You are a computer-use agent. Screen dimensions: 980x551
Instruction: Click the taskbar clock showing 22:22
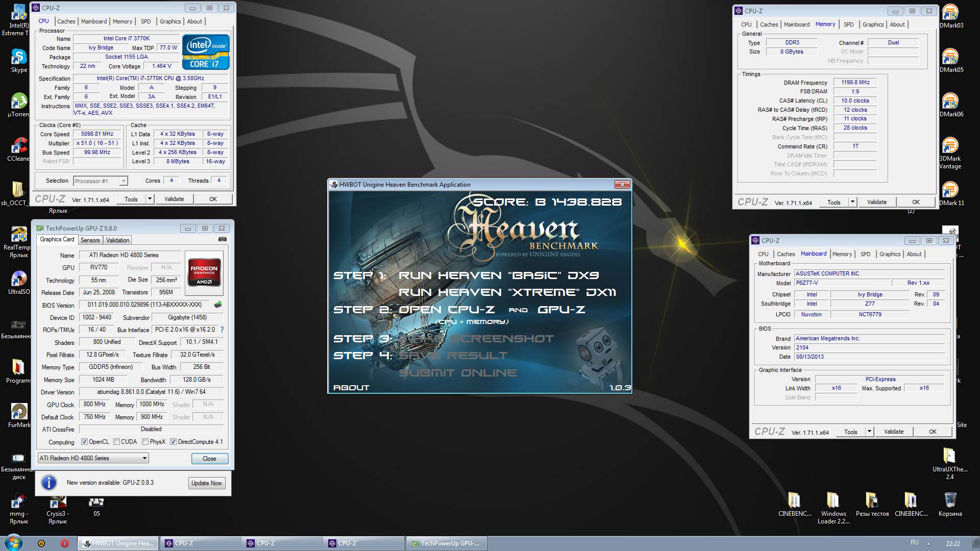tap(952, 544)
